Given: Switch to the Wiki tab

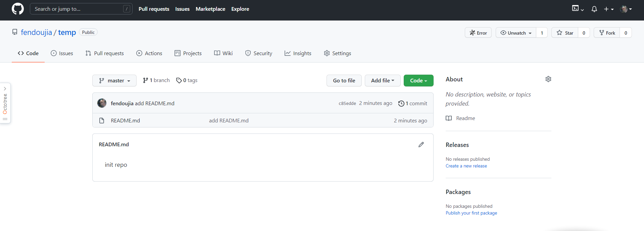Looking at the screenshot, I should 223,53.
